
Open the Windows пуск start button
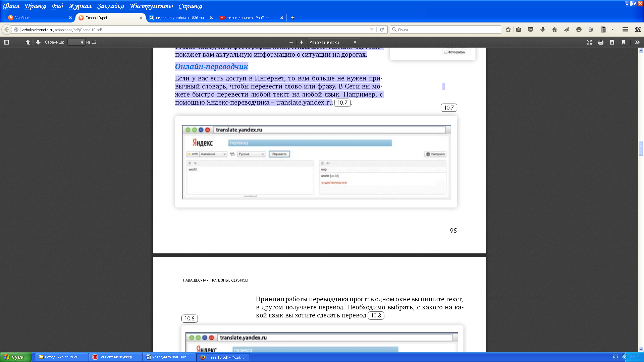pos(16,357)
